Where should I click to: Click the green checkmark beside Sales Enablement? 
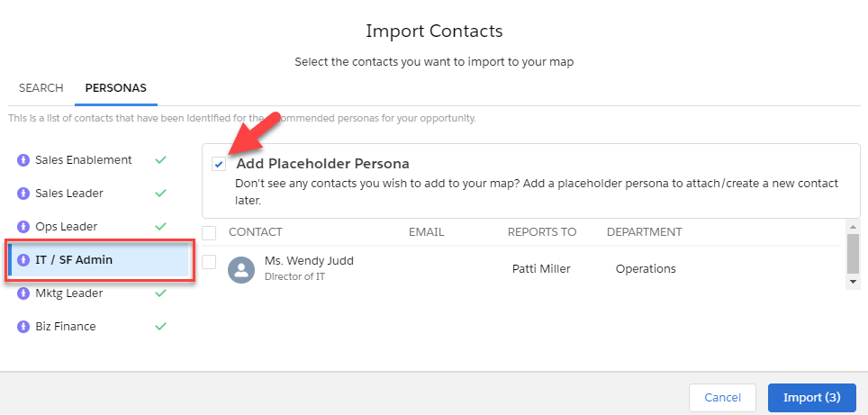click(160, 160)
